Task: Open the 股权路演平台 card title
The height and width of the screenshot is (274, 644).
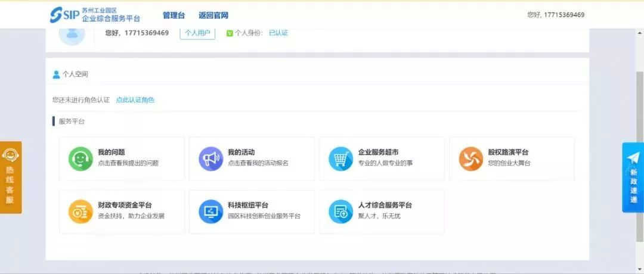Action: [x=509, y=152]
